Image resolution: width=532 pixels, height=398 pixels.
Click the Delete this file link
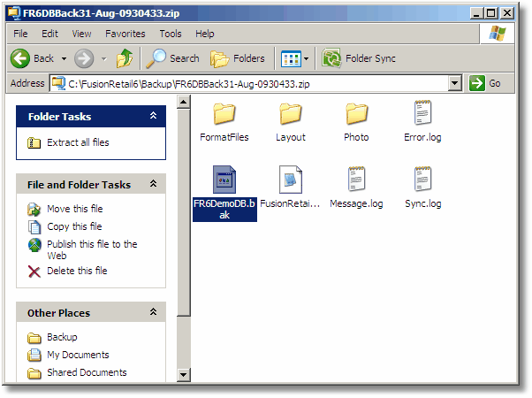tap(77, 271)
